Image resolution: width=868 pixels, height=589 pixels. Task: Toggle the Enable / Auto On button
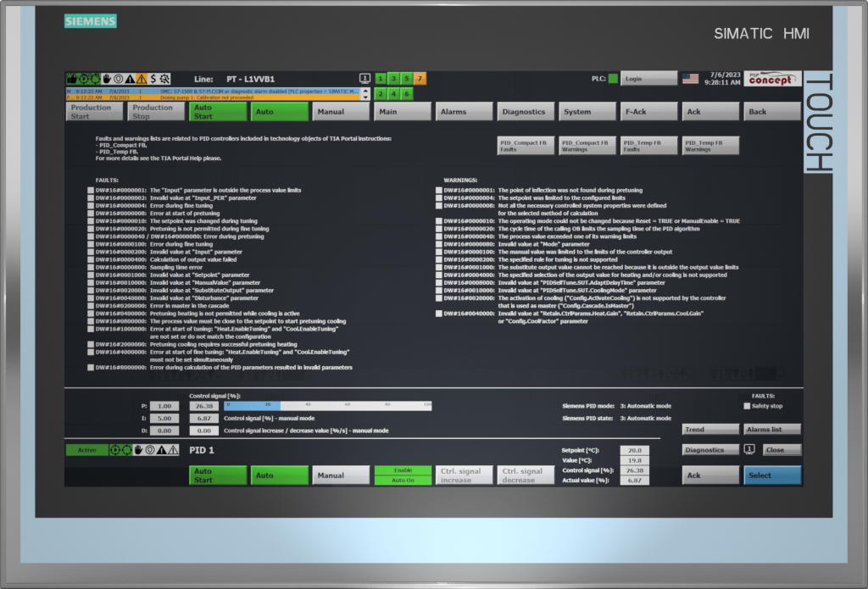(403, 475)
